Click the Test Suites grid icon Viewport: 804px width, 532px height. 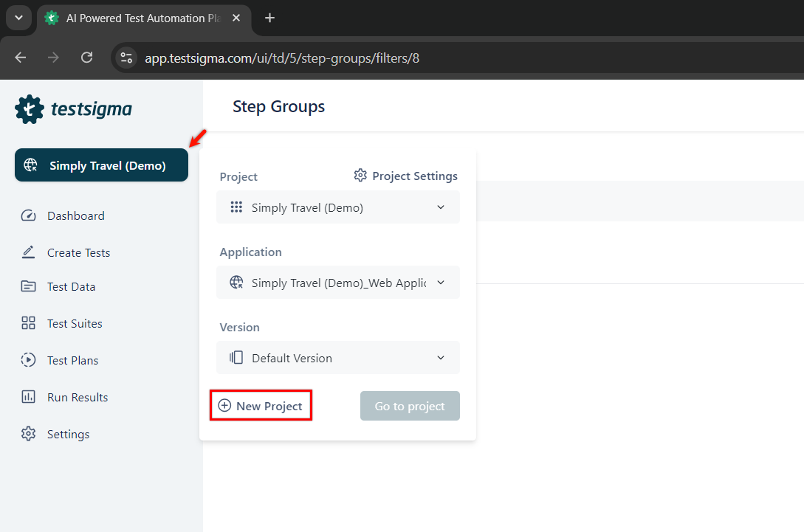click(28, 323)
